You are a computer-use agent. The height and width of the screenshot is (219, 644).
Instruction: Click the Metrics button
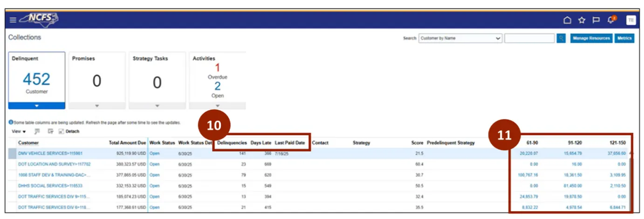pos(624,38)
